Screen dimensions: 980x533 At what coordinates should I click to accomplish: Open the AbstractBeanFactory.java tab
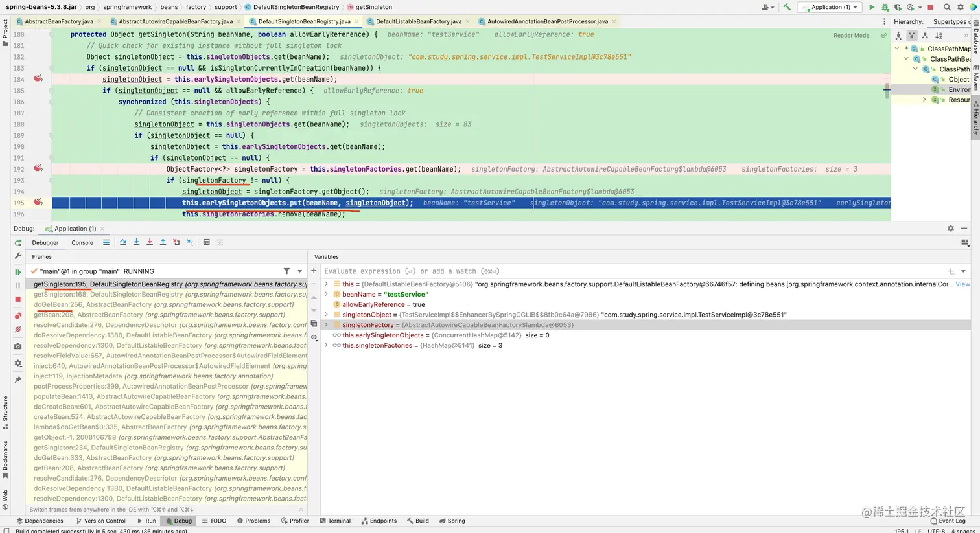tap(59, 21)
